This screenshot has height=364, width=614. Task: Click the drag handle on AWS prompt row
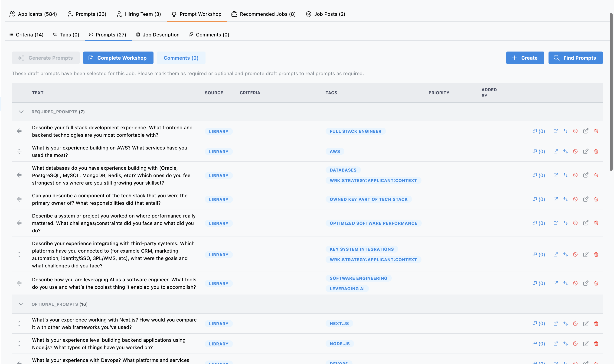[x=19, y=151]
